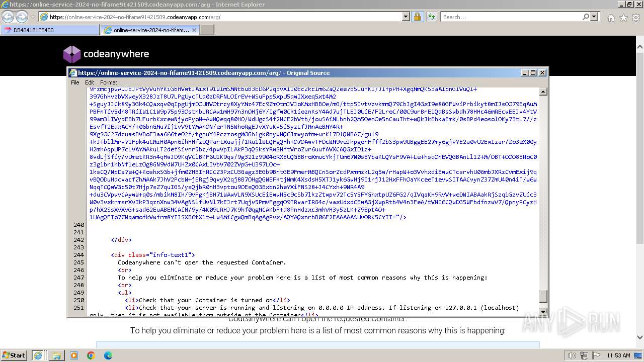Go back with Internet Explorer's back arrow

[8, 17]
